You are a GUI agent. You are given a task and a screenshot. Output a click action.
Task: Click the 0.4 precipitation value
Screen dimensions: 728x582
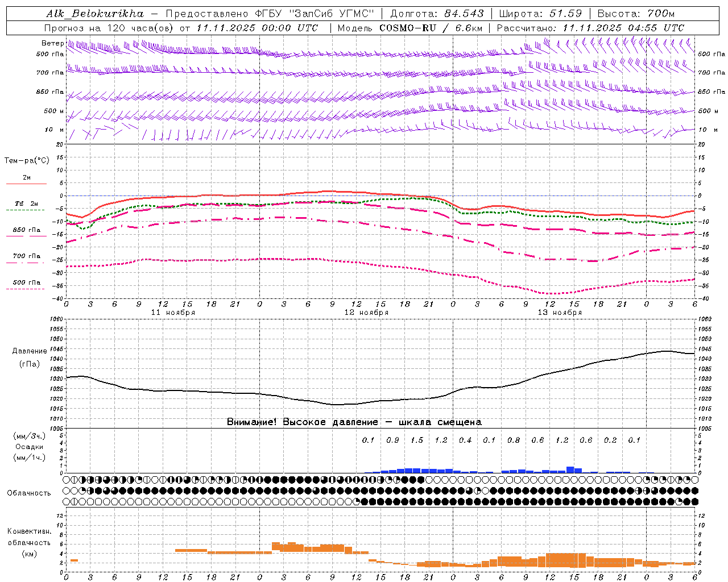465,440
